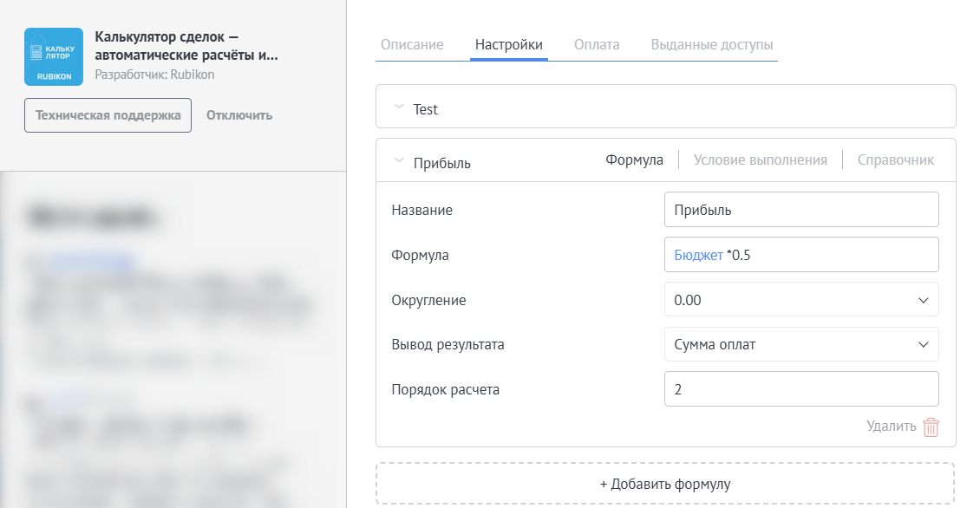980x508 pixels.
Task: Click the Техническая поддержка button
Action: [x=108, y=115]
